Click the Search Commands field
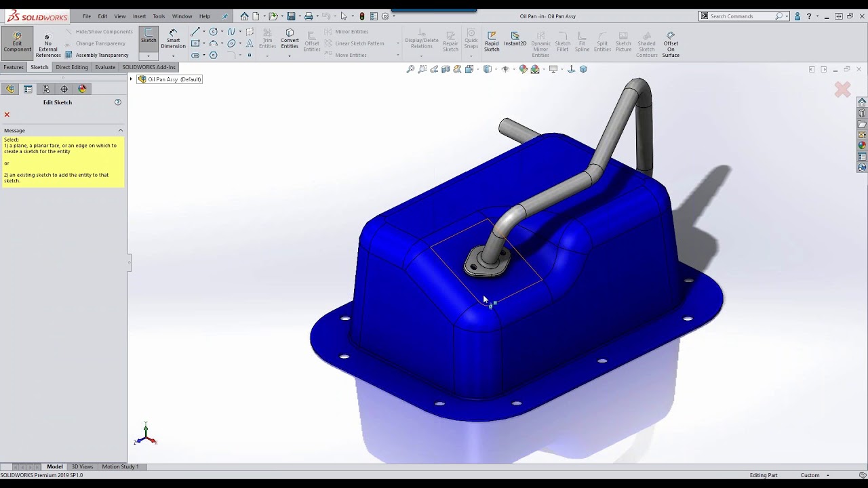 click(x=741, y=16)
